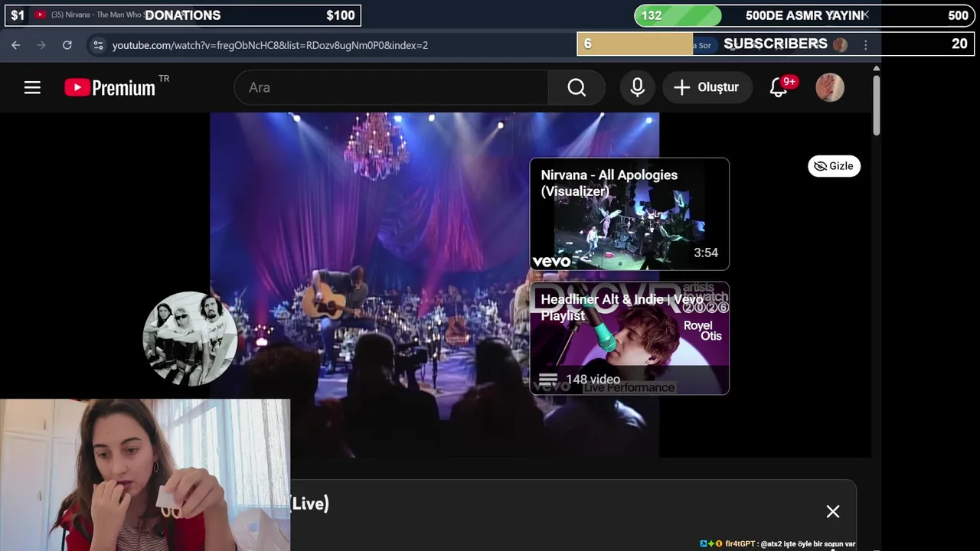Click the 500DE ASMR YAYINI progress bar

[x=805, y=15]
